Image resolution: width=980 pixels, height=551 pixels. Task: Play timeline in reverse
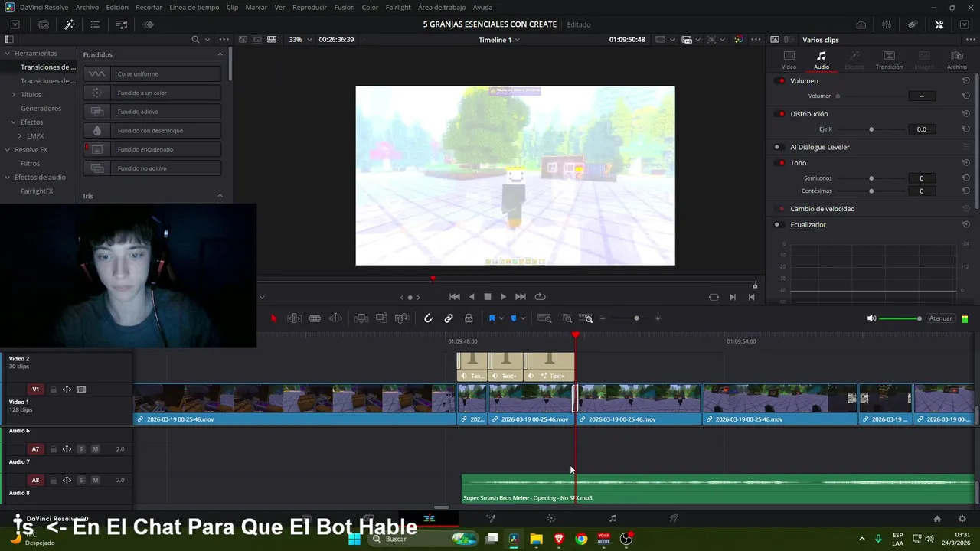coord(472,297)
